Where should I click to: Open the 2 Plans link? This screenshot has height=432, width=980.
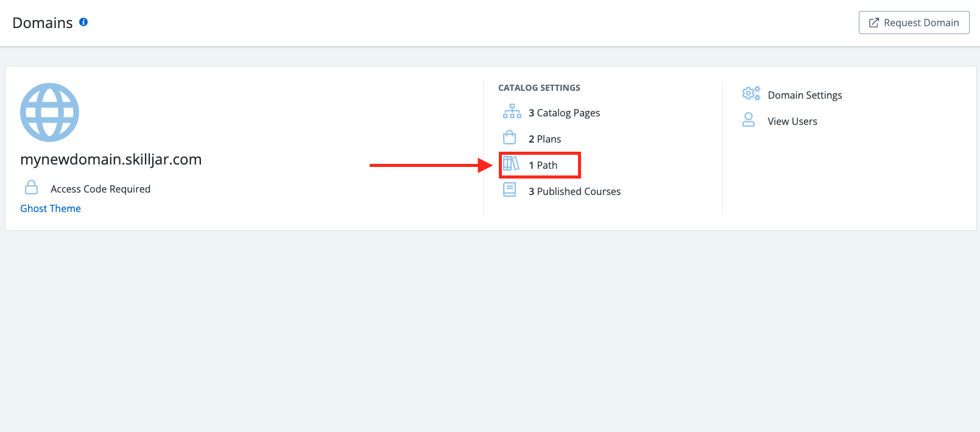pyautogui.click(x=545, y=139)
